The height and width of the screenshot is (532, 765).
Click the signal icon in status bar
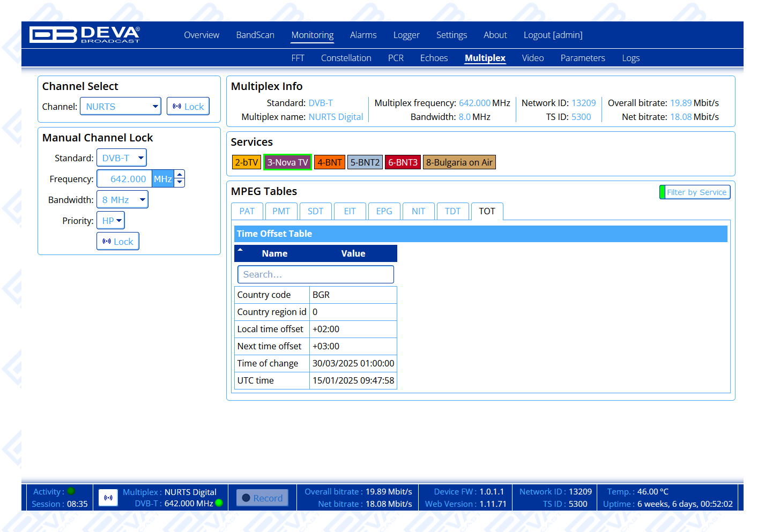tap(108, 498)
